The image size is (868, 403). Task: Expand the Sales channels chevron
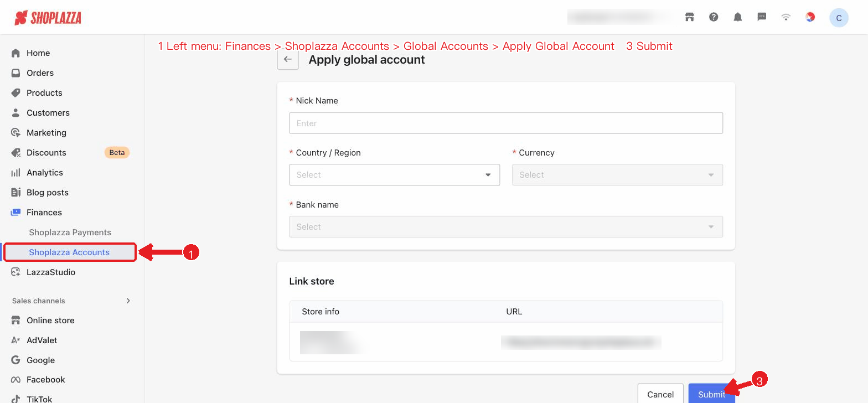128,301
